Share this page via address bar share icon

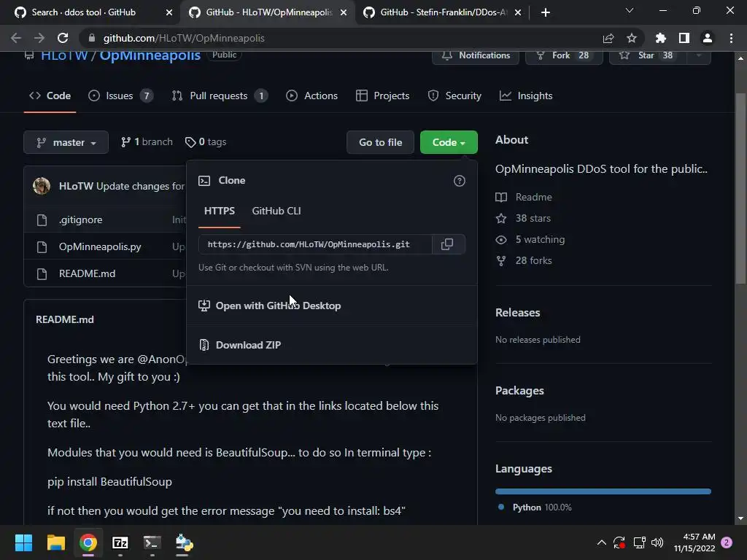click(608, 38)
